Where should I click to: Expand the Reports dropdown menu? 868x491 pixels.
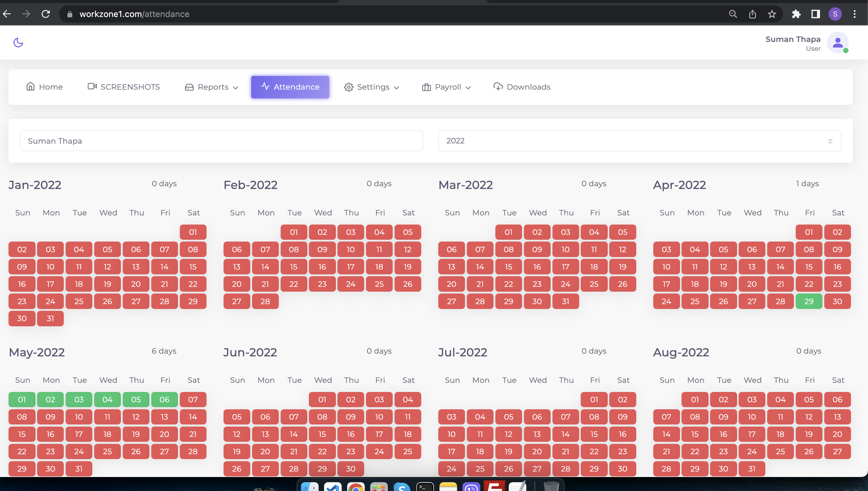(212, 87)
